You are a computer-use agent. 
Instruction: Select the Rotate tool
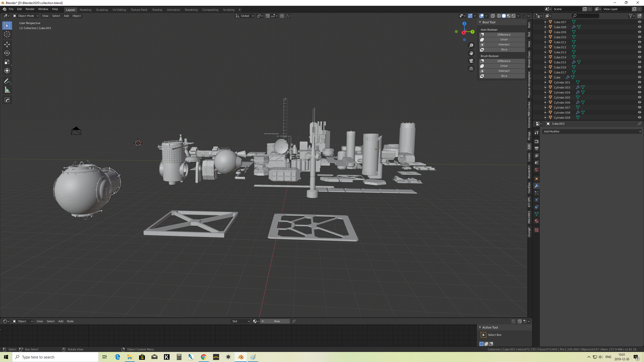coord(7,53)
